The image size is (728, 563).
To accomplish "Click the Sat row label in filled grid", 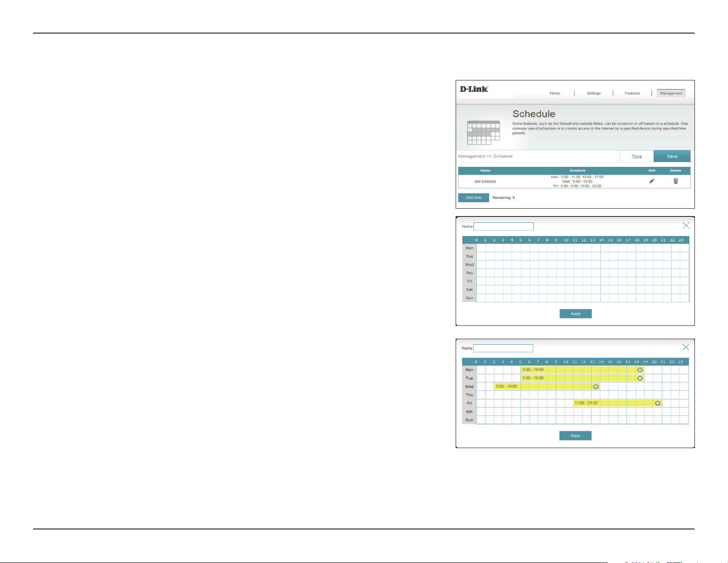I will [469, 411].
